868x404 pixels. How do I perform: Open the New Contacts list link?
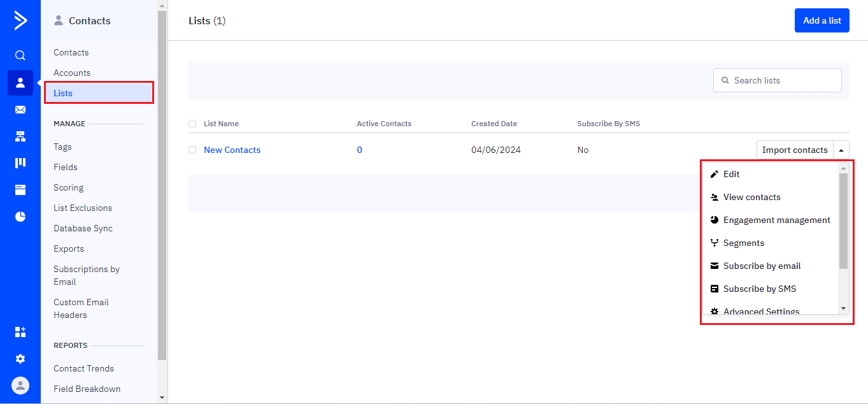coord(232,150)
